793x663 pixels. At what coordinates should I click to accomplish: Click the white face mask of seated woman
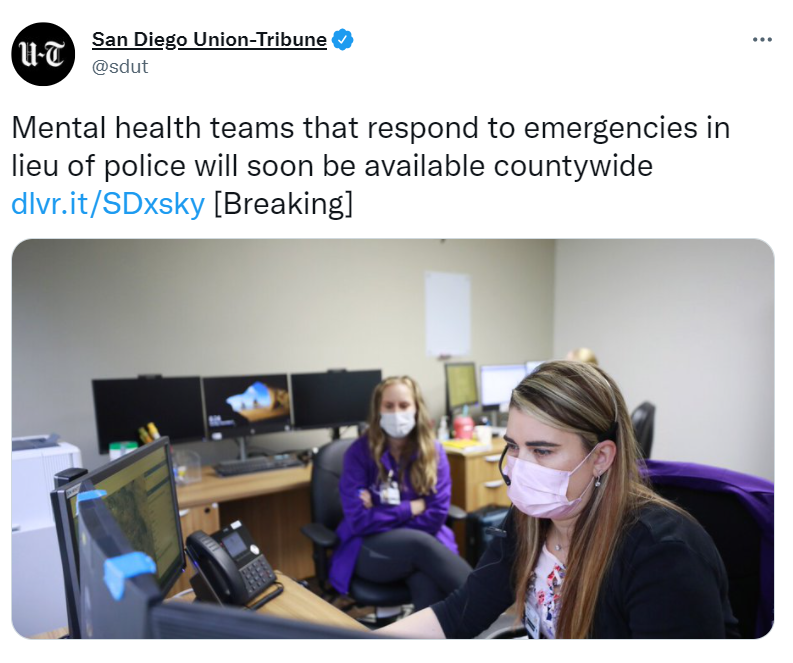click(x=397, y=423)
